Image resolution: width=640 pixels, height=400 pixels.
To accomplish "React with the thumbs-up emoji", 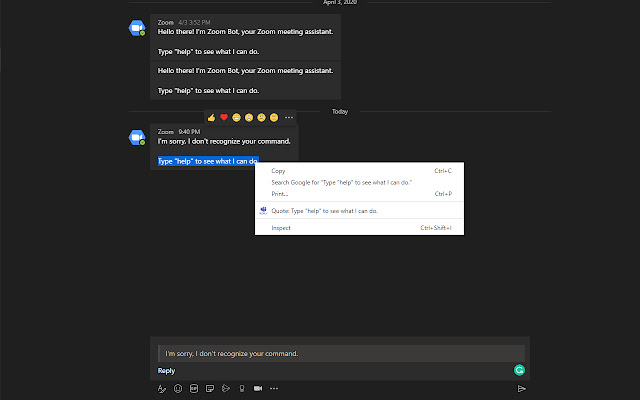I will (x=211, y=118).
